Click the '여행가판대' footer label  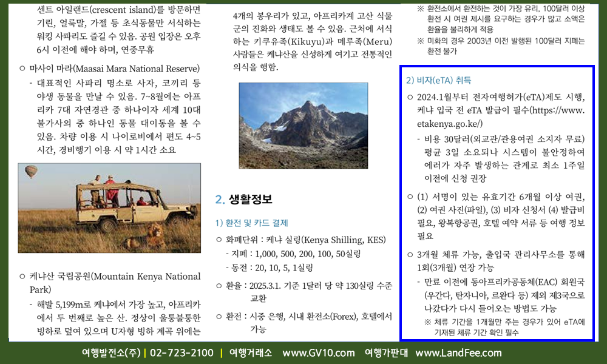(386, 353)
